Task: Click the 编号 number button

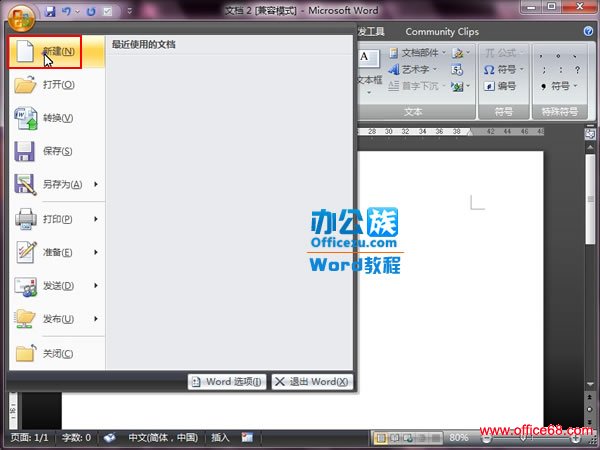Action: pyautogui.click(x=500, y=86)
